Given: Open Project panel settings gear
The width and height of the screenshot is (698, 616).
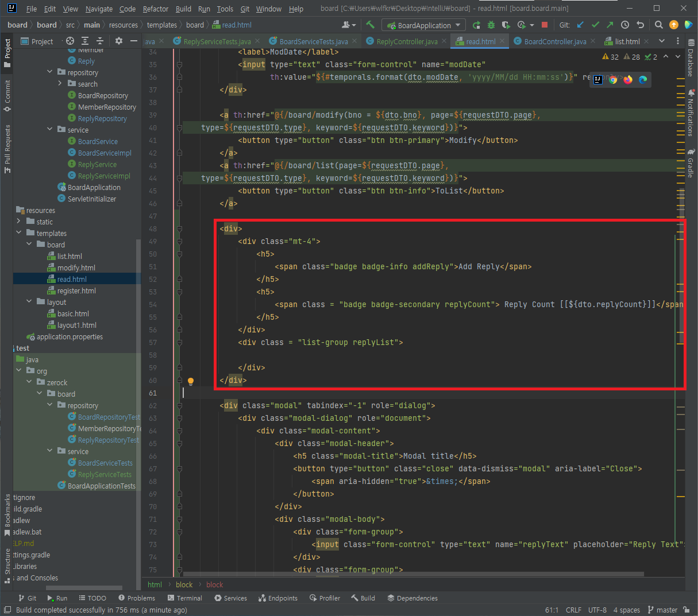Looking at the screenshot, I should pos(119,41).
